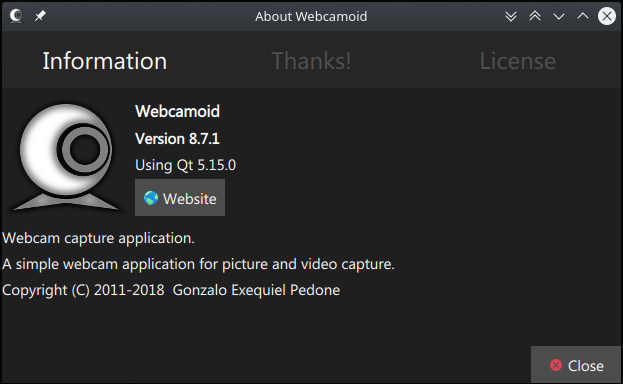Click the Close button at bottom
Screen dimensions: 623x384
click(x=576, y=365)
